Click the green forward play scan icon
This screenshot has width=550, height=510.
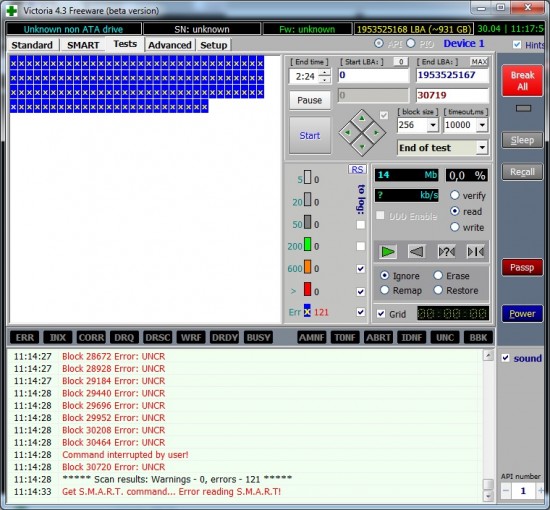388,251
